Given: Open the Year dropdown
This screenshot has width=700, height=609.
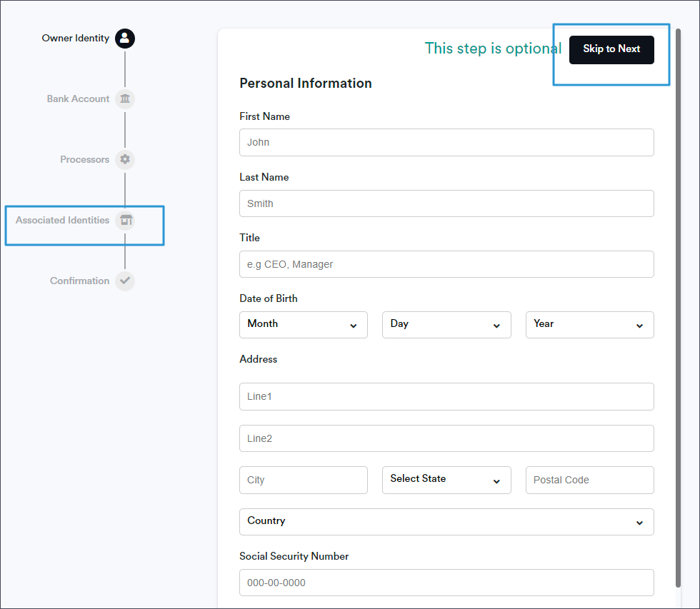Looking at the screenshot, I should (590, 325).
